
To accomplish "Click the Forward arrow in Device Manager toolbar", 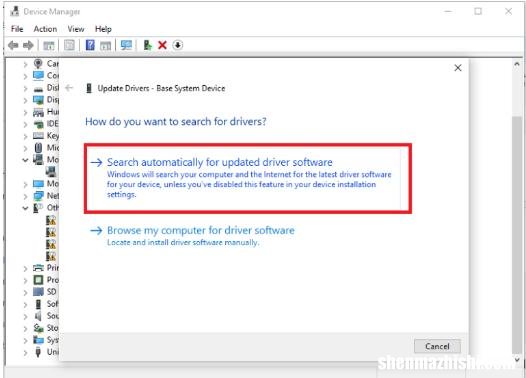I will (x=28, y=45).
